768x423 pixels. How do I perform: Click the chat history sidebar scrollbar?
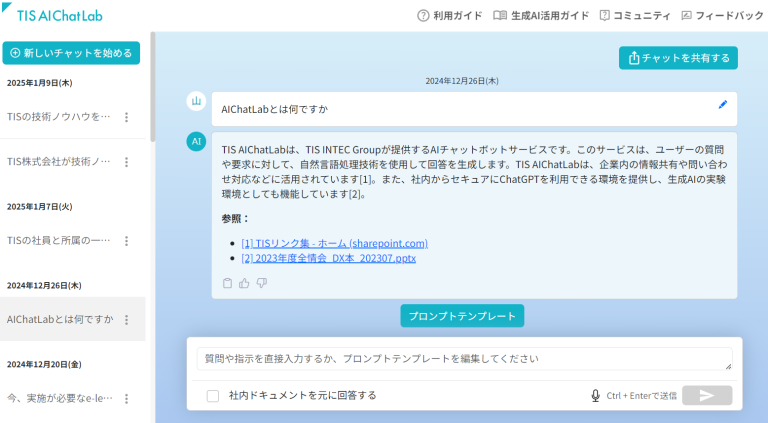point(152,90)
